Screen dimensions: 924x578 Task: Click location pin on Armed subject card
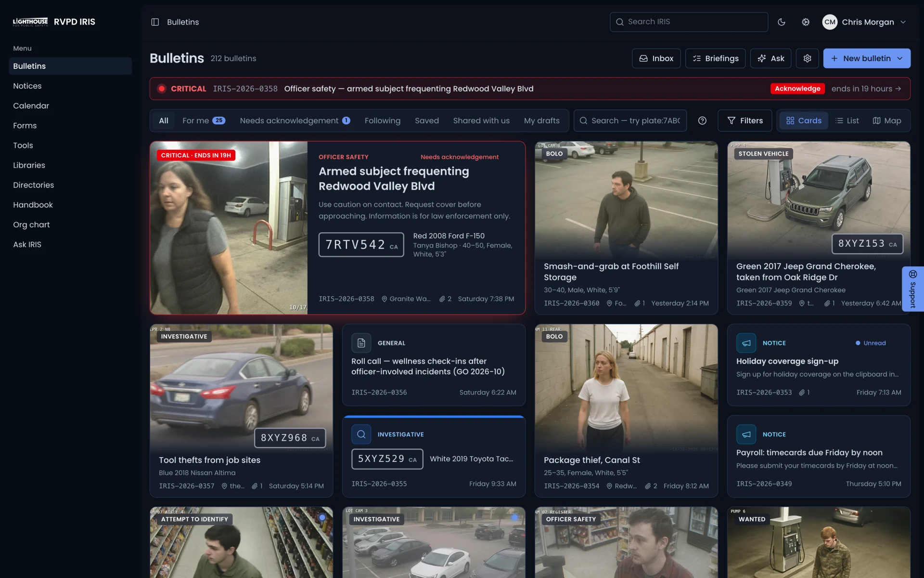385,299
